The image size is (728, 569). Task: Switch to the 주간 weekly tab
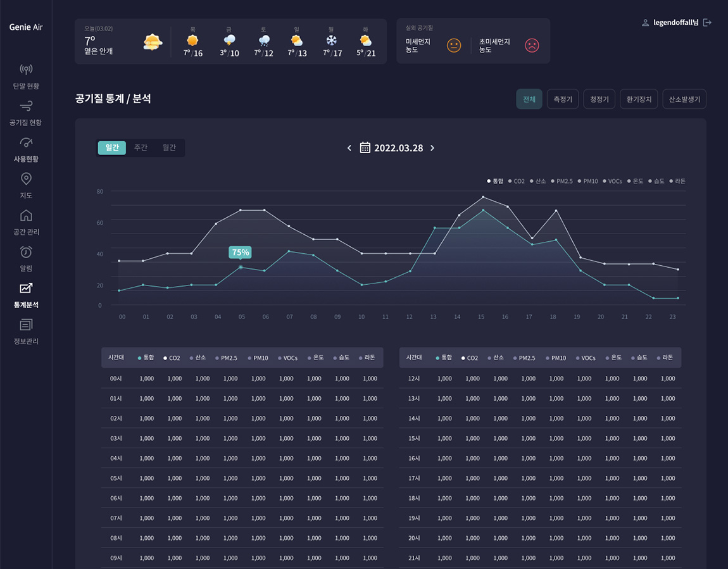coord(141,147)
